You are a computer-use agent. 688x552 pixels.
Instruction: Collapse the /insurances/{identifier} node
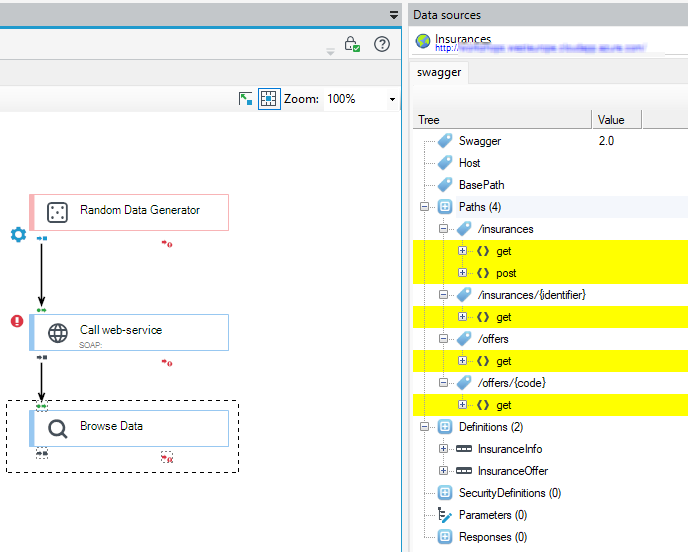[x=444, y=294]
